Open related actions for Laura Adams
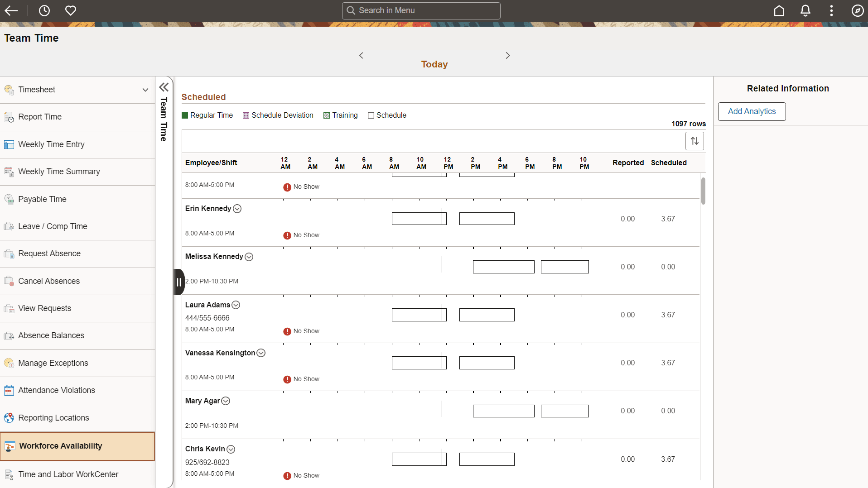This screenshot has height=488, width=868. [x=236, y=305]
